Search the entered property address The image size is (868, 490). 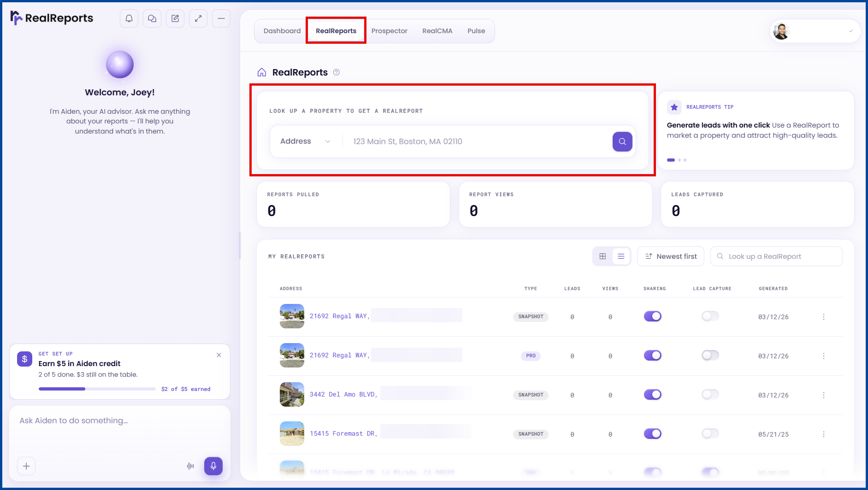pos(622,141)
